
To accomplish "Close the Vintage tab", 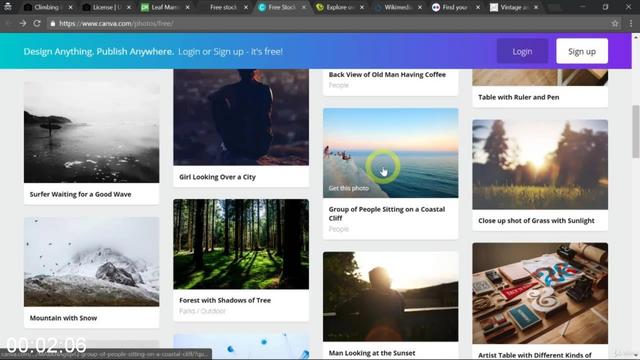I will tap(536, 7).
